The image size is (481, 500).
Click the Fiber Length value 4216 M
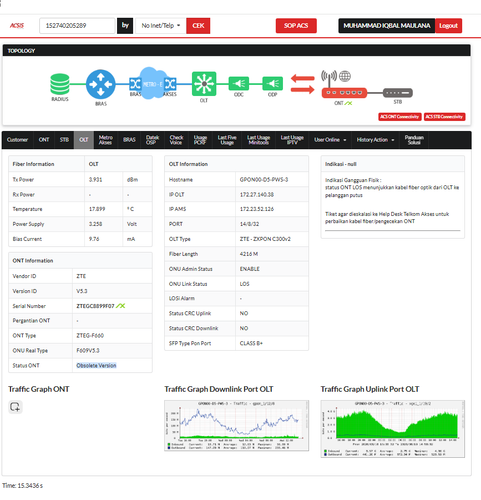(x=249, y=254)
